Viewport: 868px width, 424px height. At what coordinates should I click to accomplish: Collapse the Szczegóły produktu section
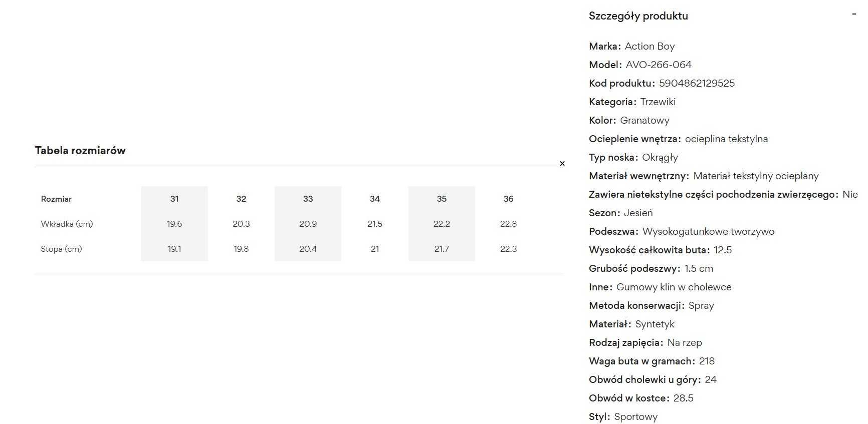click(x=854, y=15)
